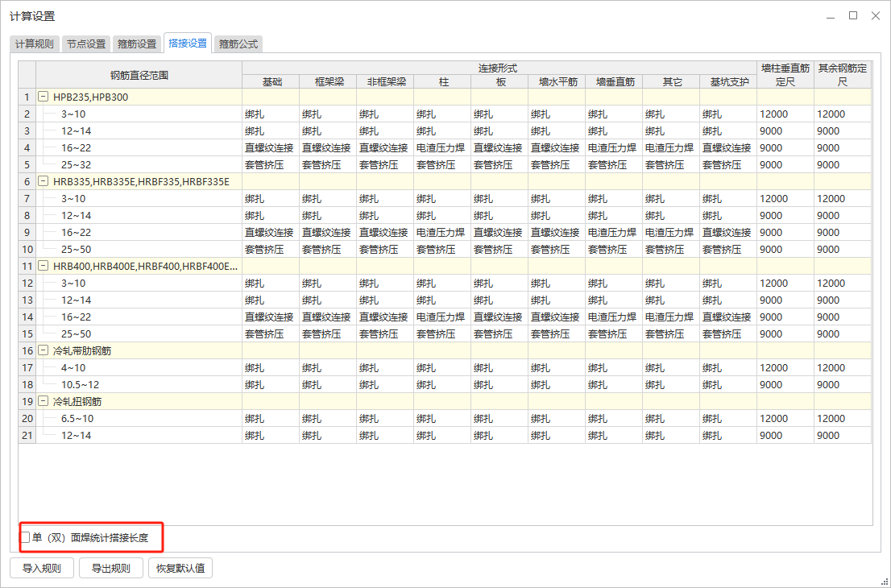The width and height of the screenshot is (891, 588).
Task: Select the 搭接设置 tab
Action: (x=188, y=43)
